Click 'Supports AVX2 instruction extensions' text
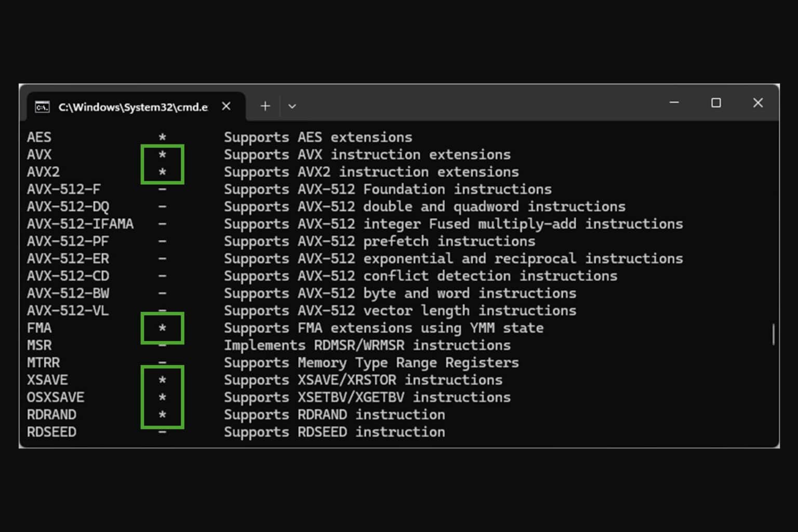This screenshot has width=798, height=532. click(x=371, y=172)
